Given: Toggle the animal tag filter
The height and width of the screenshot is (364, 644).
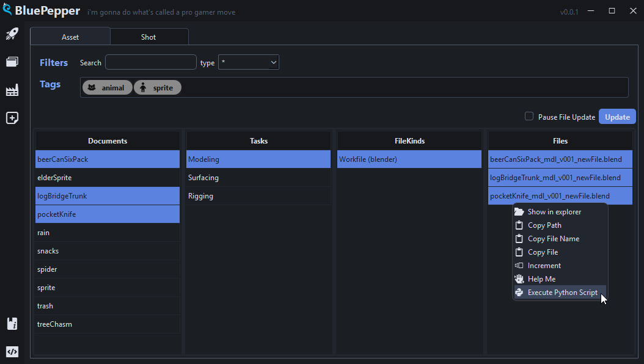Looking at the screenshot, I should pyautogui.click(x=107, y=87).
